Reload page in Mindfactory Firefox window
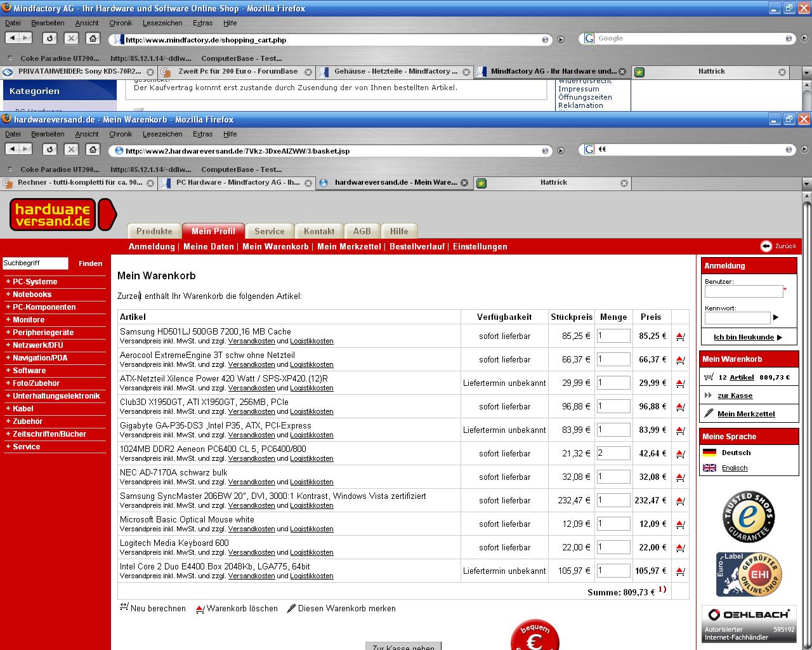The width and height of the screenshot is (812, 650). tap(49, 38)
